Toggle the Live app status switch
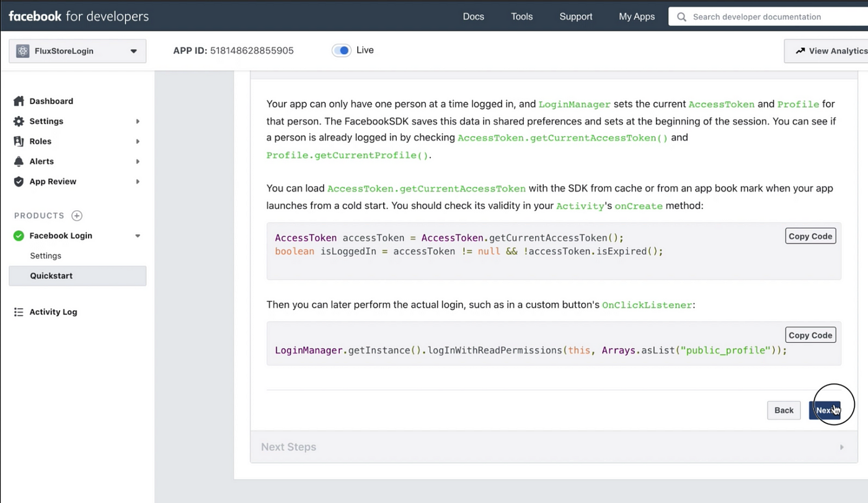The height and width of the screenshot is (503, 868). coord(342,50)
